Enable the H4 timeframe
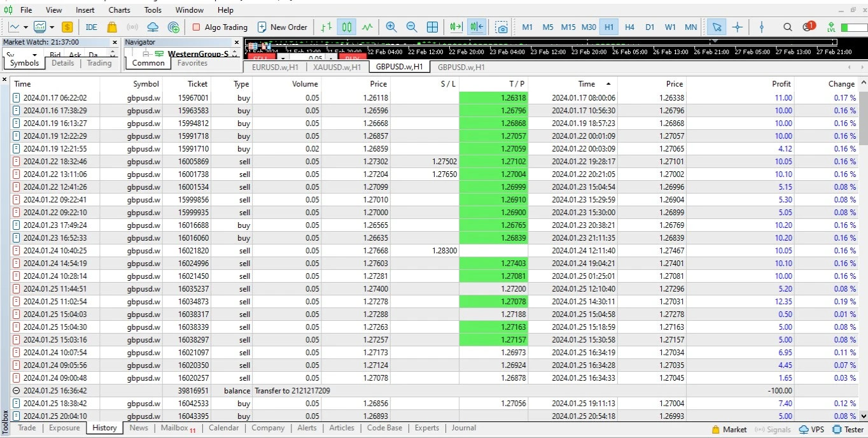This screenshot has width=868, height=438. pyautogui.click(x=629, y=27)
